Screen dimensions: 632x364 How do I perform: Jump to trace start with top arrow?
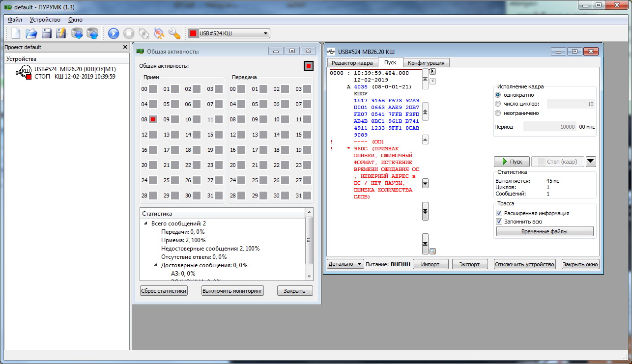pyautogui.click(x=425, y=79)
